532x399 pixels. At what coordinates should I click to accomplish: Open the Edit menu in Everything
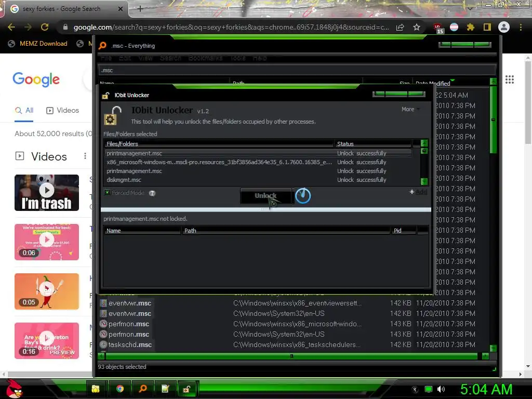pyautogui.click(x=125, y=58)
